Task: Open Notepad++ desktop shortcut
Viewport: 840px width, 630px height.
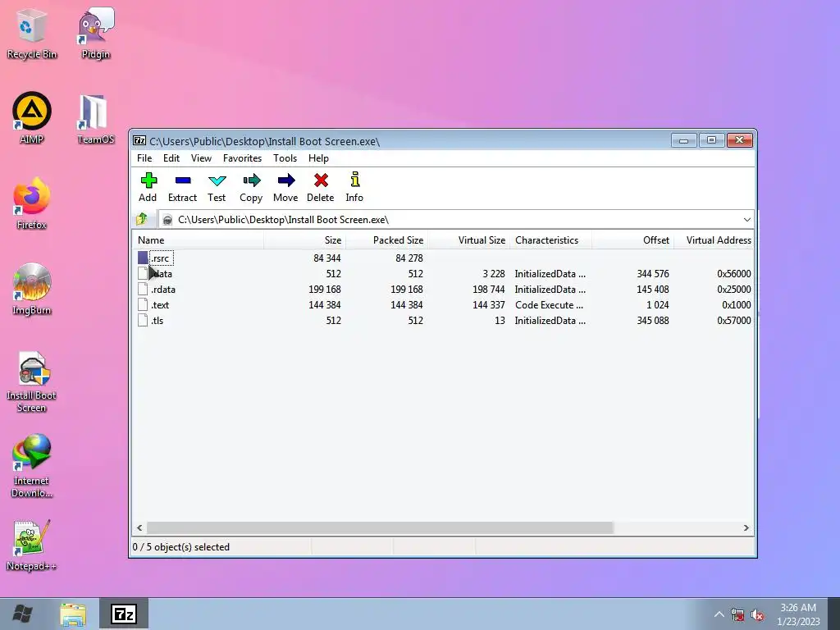Action: tap(32, 545)
